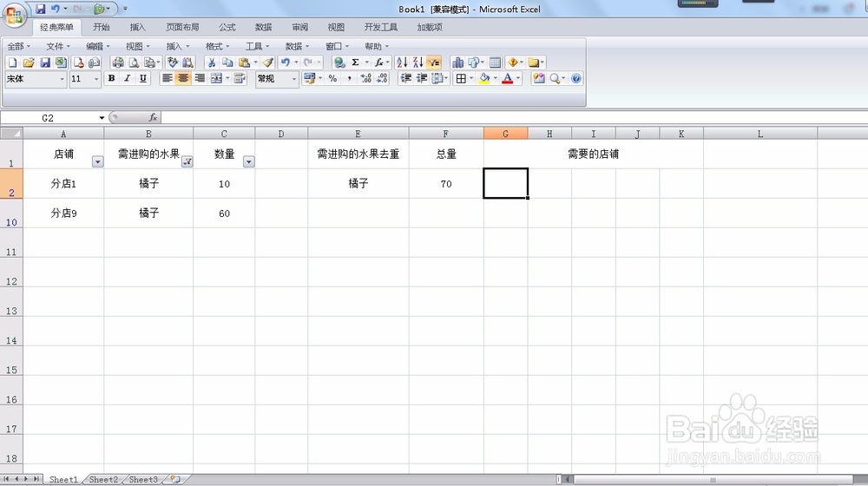Open the 开发工具 tab
868x486 pixels.
[x=381, y=27]
